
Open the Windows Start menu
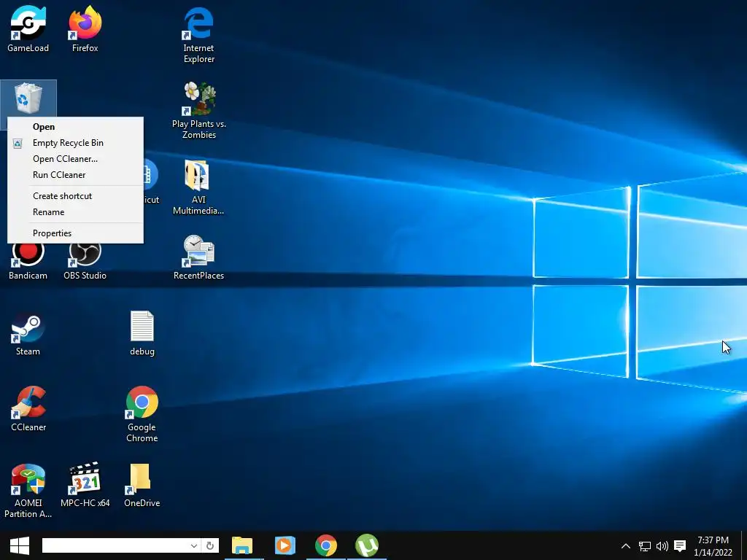click(x=20, y=545)
